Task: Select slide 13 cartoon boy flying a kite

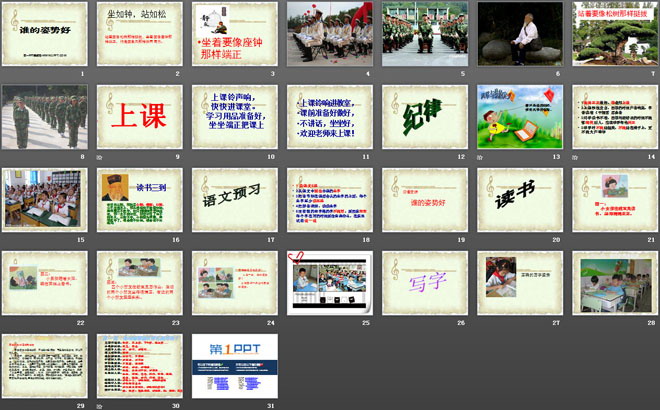Action: point(520,117)
